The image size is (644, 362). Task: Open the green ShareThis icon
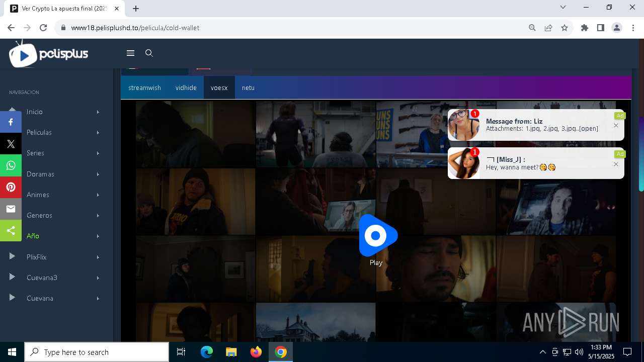11,230
